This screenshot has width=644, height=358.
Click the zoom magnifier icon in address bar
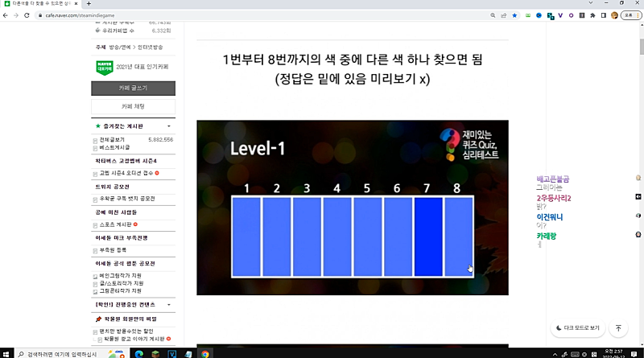coord(493,15)
